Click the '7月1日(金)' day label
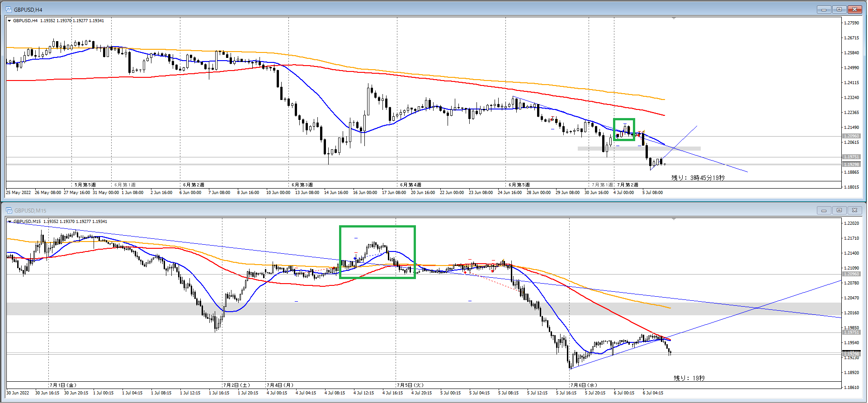Screen dimensions: 868x403 [x=63, y=385]
